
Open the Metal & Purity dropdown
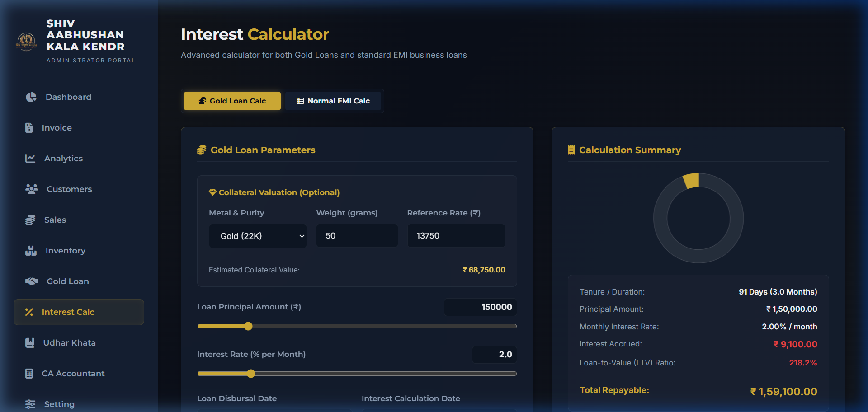(258, 236)
